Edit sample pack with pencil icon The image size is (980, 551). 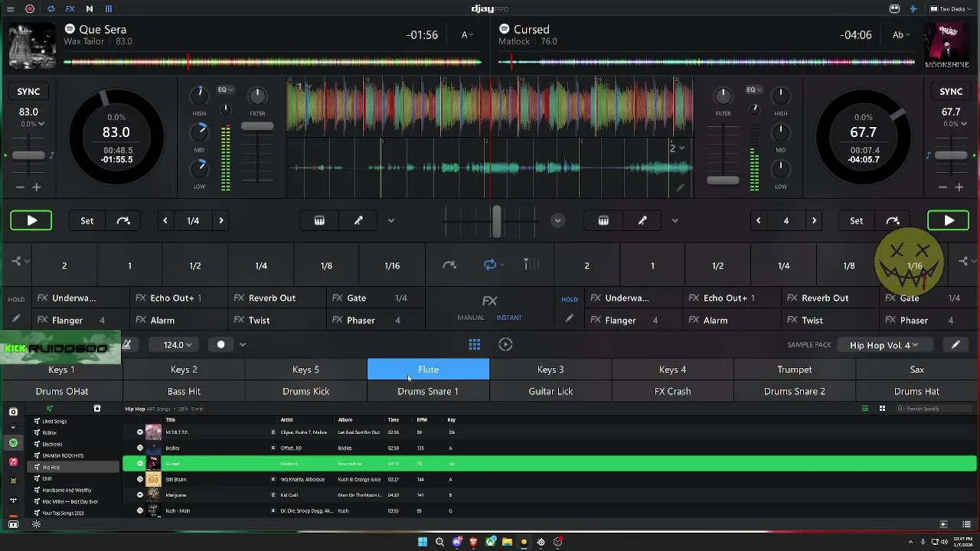click(955, 344)
